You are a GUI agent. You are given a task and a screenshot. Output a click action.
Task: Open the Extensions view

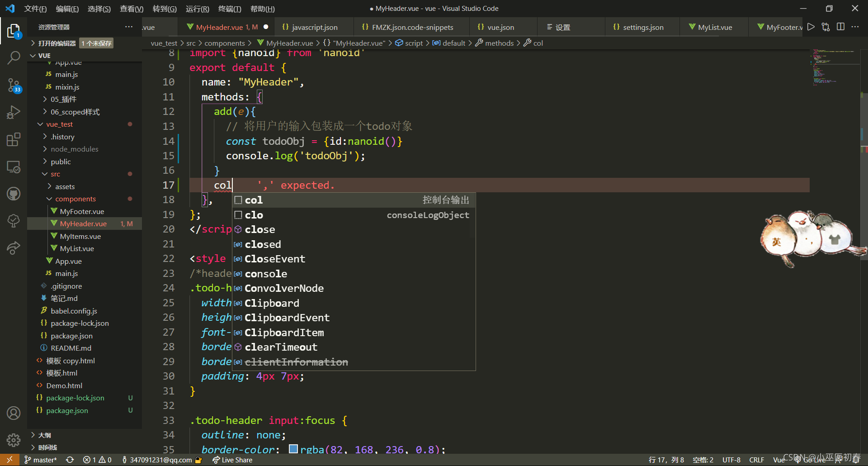[14, 139]
